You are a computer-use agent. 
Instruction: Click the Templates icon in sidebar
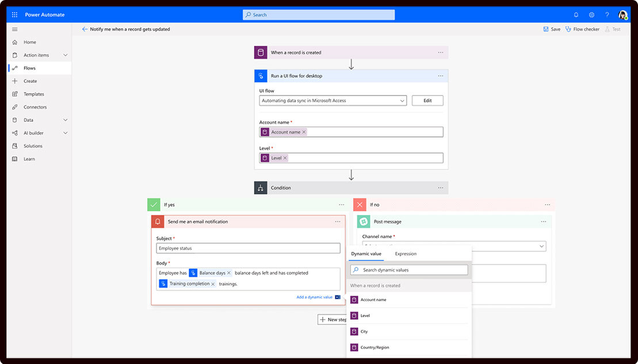(15, 94)
